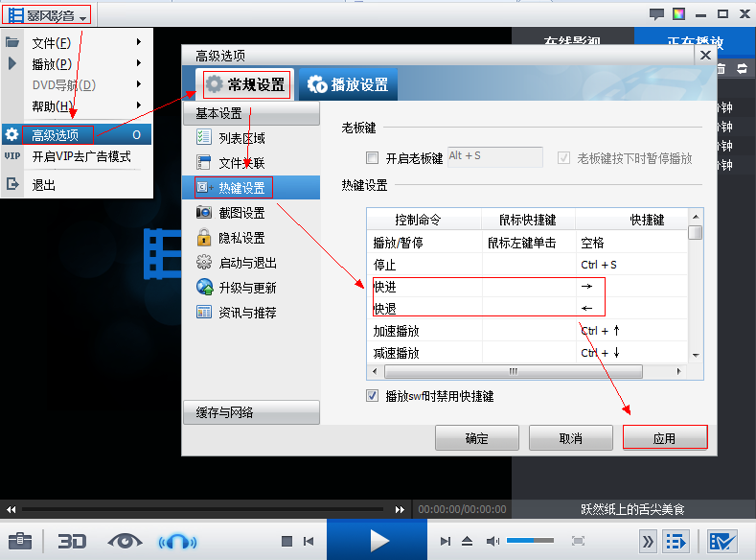Select 高级选项 in the menu
The image size is (756, 560).
pyautogui.click(x=78, y=134)
